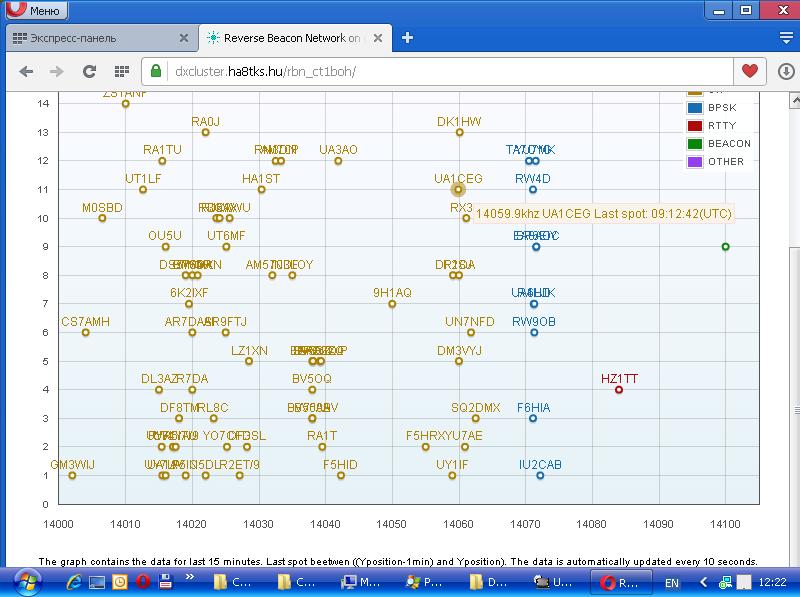Click the RTTY legend label
This screenshot has height=597, width=800.
[722, 126]
